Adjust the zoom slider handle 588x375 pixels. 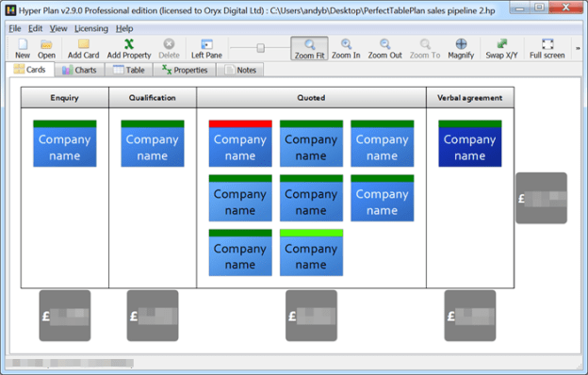point(261,48)
